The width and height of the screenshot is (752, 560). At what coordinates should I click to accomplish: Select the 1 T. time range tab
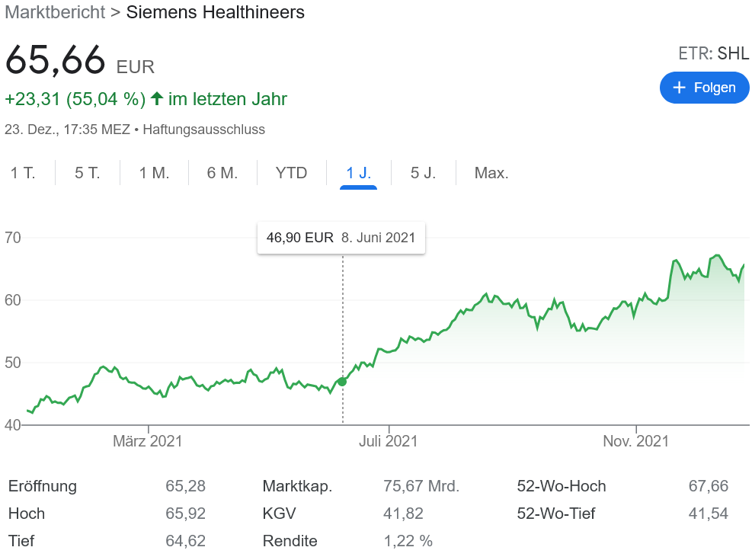23,173
